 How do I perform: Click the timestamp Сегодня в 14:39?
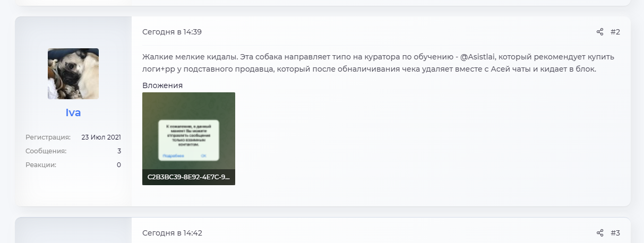(x=172, y=32)
